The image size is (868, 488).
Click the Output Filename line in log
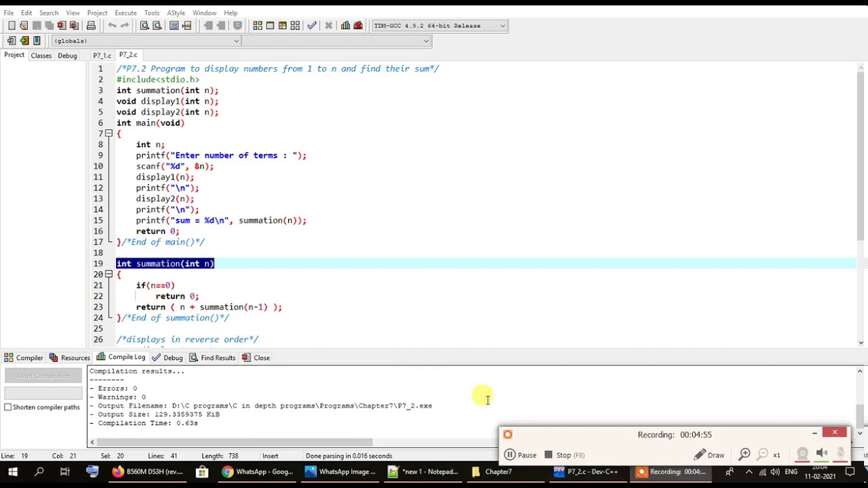[x=261, y=406]
